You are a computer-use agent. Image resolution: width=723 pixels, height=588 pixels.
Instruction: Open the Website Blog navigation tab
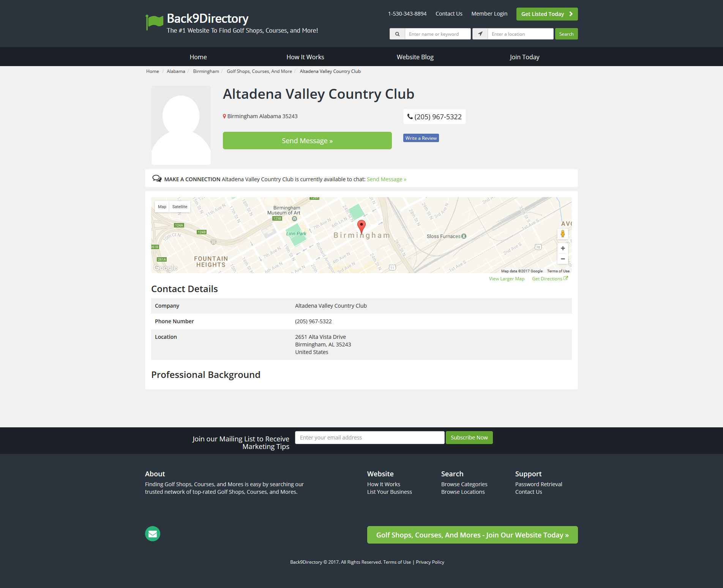click(x=415, y=57)
